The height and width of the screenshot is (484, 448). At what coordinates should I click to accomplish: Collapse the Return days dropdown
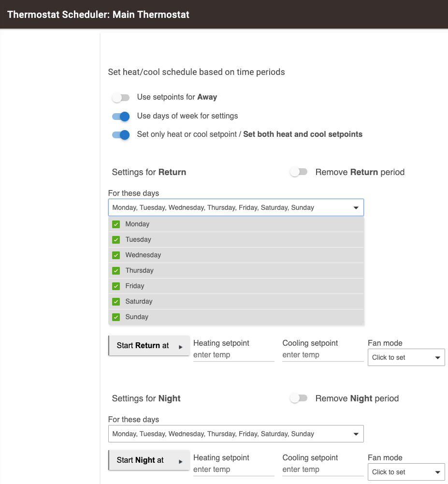pyautogui.click(x=356, y=208)
